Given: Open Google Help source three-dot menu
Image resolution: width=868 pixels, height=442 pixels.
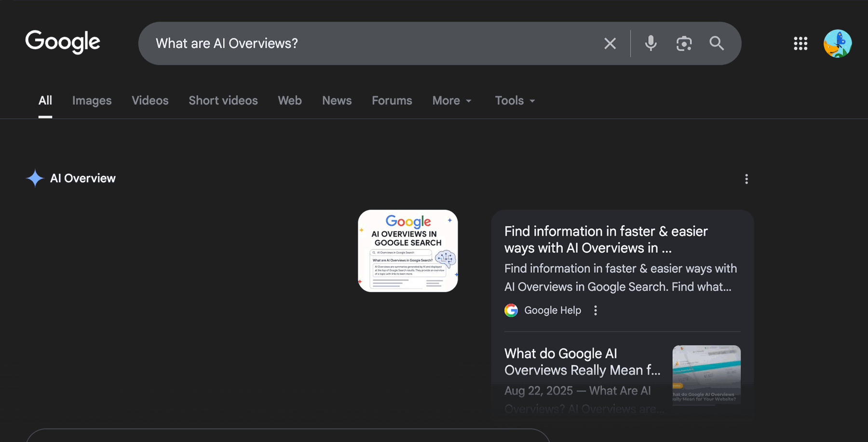Looking at the screenshot, I should (x=596, y=310).
